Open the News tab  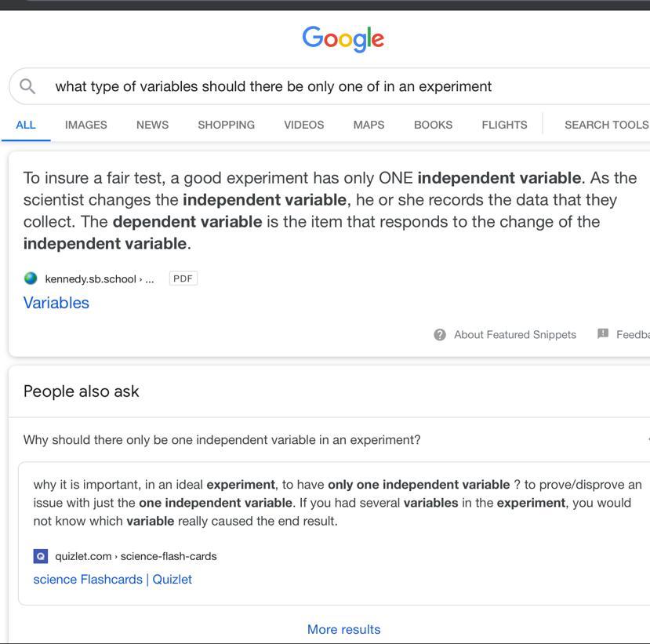pyautogui.click(x=152, y=125)
